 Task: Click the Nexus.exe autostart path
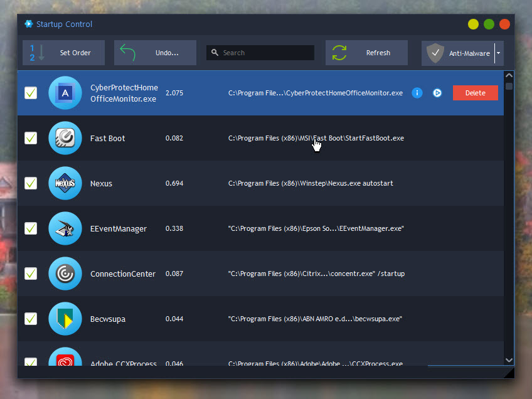click(311, 183)
